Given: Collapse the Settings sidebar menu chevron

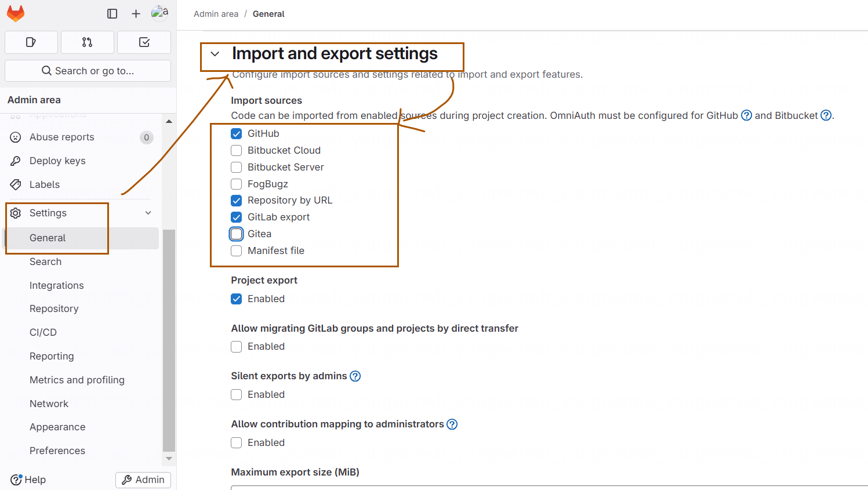Looking at the screenshot, I should (148, 213).
